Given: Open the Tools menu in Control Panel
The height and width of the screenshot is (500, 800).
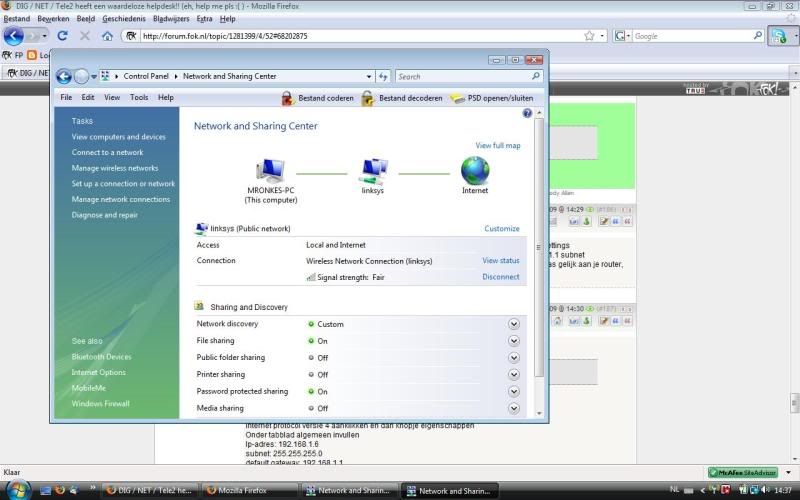Looking at the screenshot, I should click(139, 97).
